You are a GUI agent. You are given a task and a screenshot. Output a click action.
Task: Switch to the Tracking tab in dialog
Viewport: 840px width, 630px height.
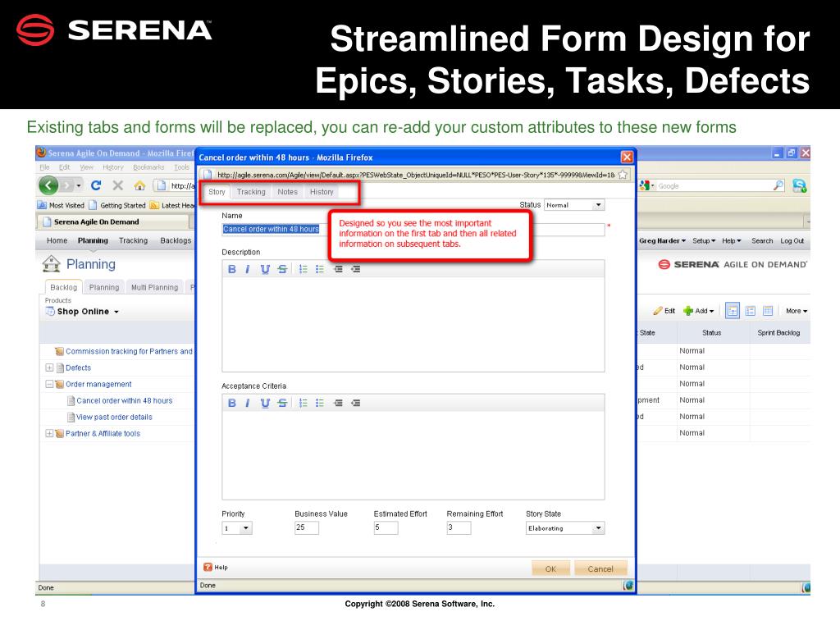[251, 192]
